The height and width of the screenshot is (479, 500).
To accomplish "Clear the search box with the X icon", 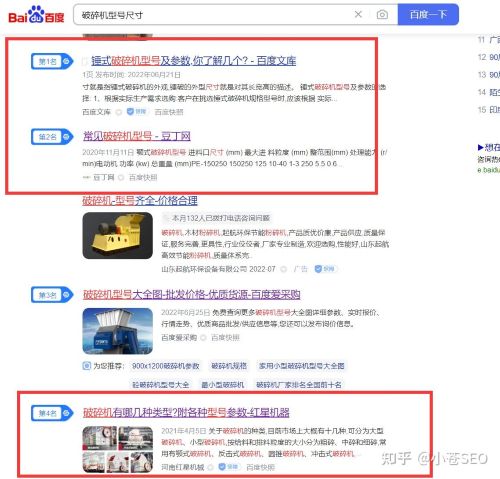I will coord(358,14).
